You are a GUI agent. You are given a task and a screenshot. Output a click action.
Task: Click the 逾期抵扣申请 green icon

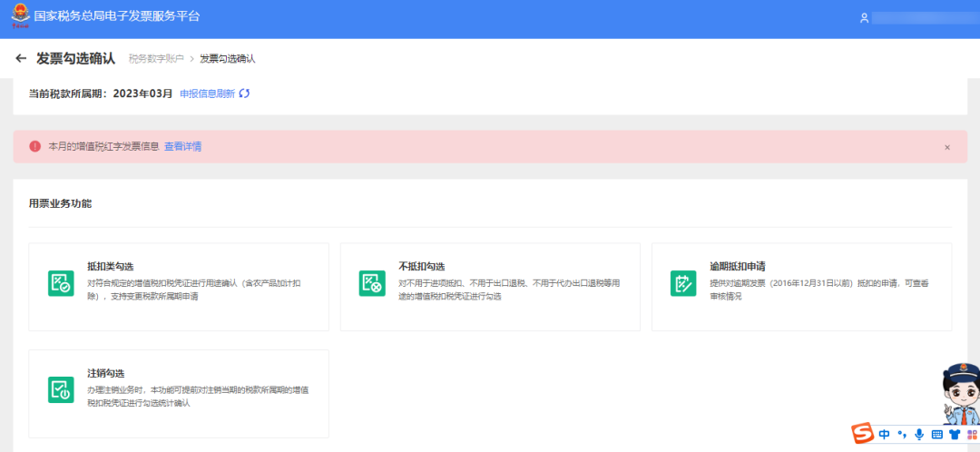click(683, 283)
